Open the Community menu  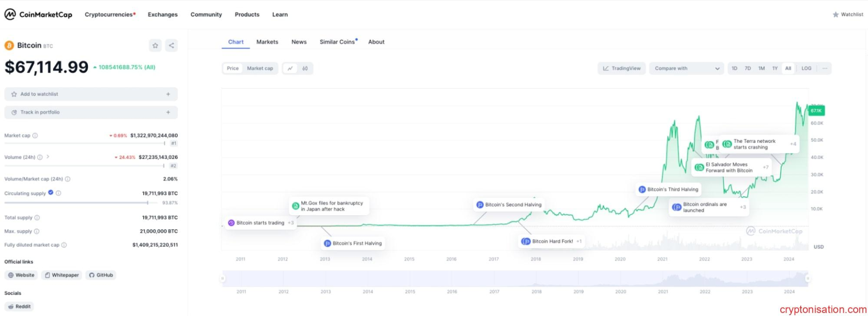coord(206,14)
